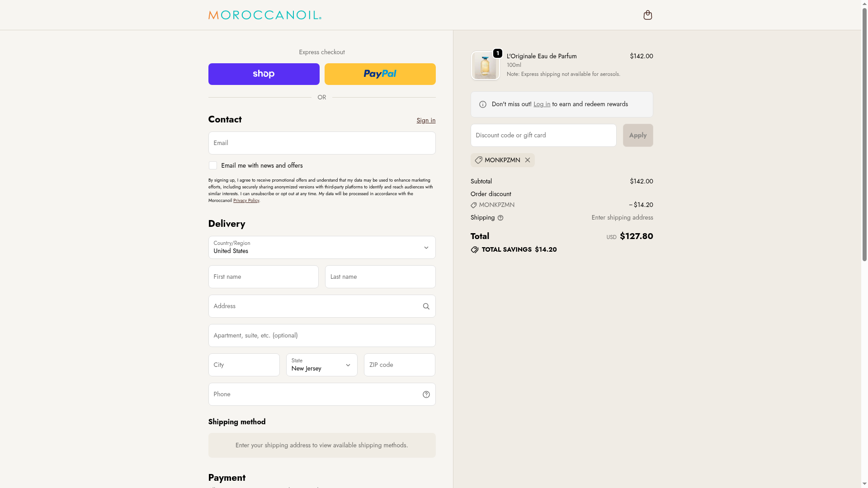Focus the discount code or gift card field

click(543, 136)
